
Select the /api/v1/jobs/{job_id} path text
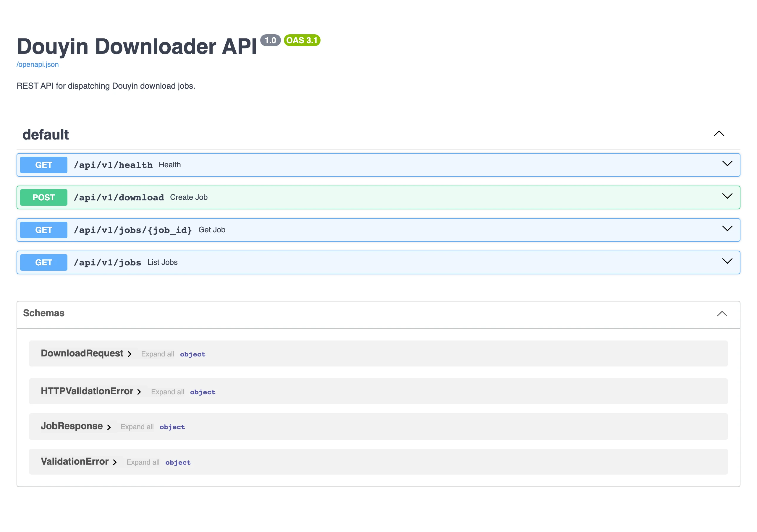(x=133, y=230)
